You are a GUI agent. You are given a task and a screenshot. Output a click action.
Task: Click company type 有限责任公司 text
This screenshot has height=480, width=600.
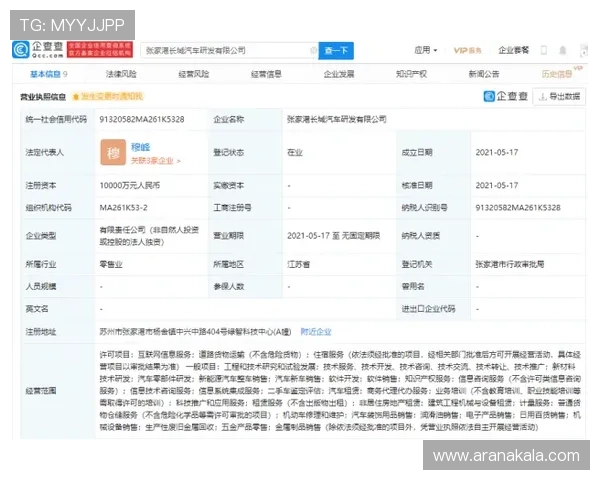(149, 236)
